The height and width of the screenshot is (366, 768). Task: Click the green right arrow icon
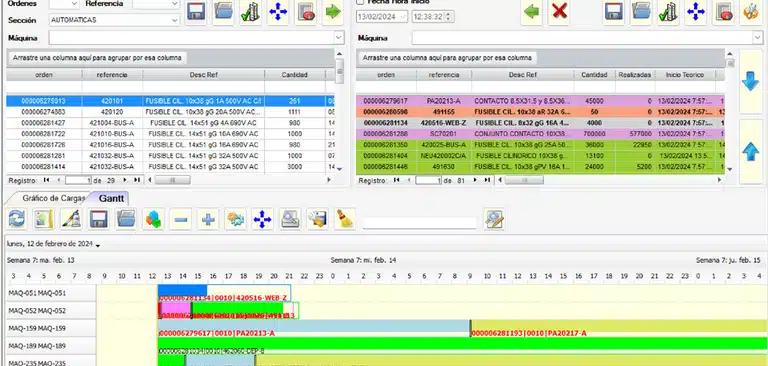coord(333,11)
